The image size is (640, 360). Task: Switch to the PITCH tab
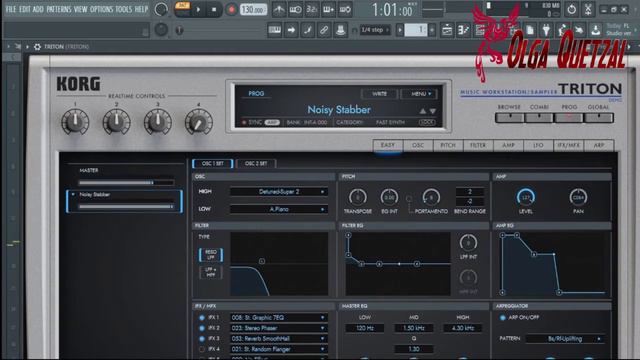click(448, 145)
